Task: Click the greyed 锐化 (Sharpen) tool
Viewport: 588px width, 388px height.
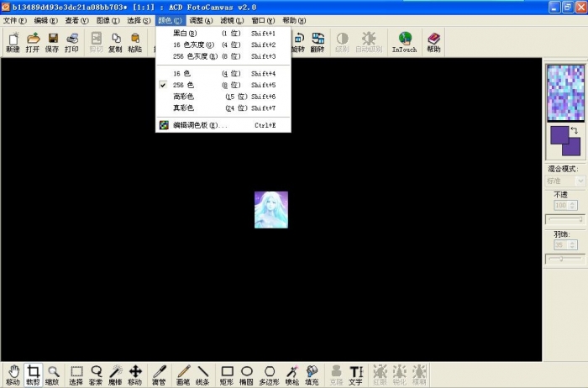Action: (399, 375)
